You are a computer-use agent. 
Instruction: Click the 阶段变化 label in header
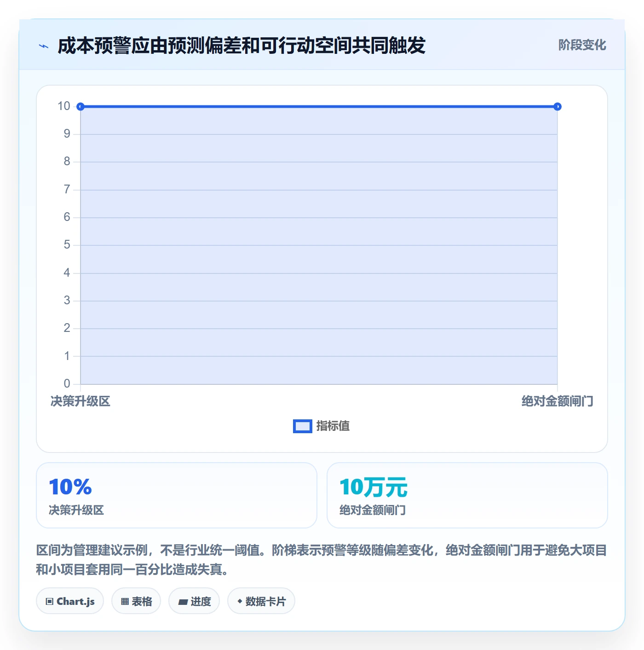[582, 45]
